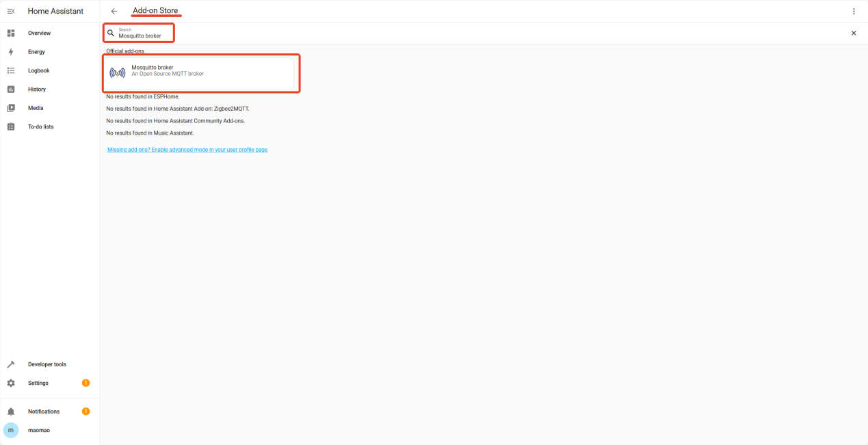Viewport: 868px width, 445px height.
Task: Click "No results found in ESPHome" text
Action: [x=143, y=96]
